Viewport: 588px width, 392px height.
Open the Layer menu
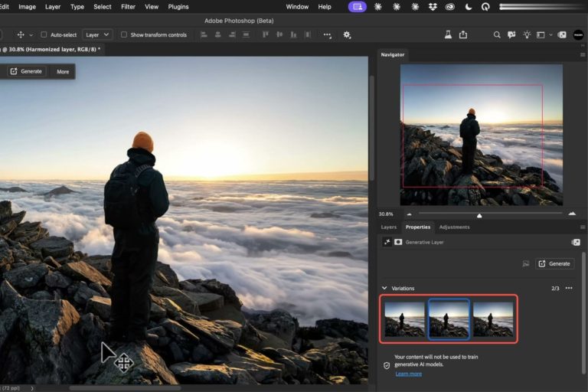[x=53, y=7]
